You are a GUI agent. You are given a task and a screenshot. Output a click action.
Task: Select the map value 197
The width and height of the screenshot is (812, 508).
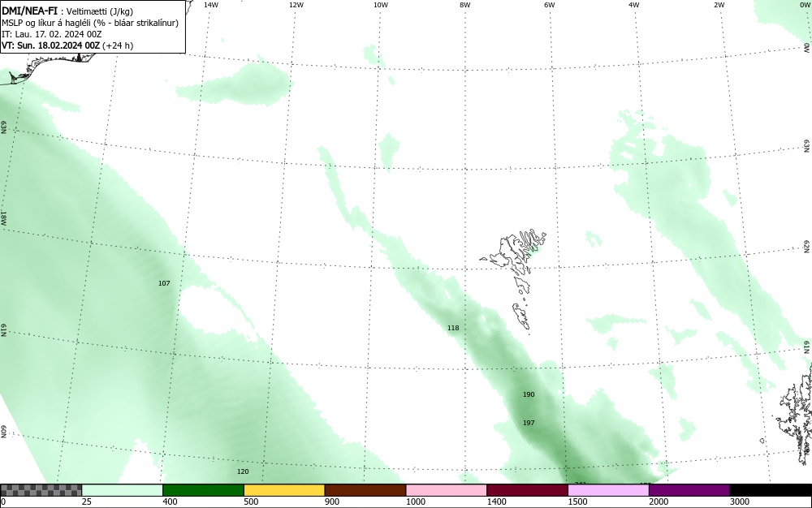529,423
